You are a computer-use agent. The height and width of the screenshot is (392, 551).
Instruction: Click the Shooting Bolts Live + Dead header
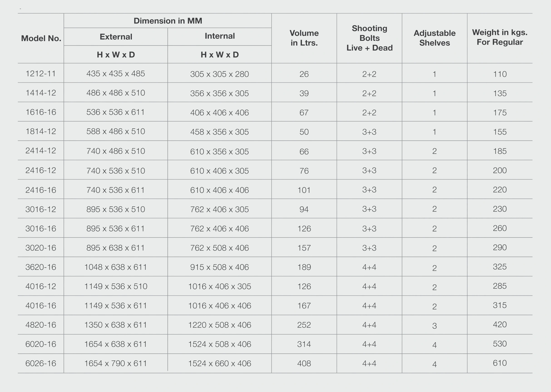pos(369,38)
